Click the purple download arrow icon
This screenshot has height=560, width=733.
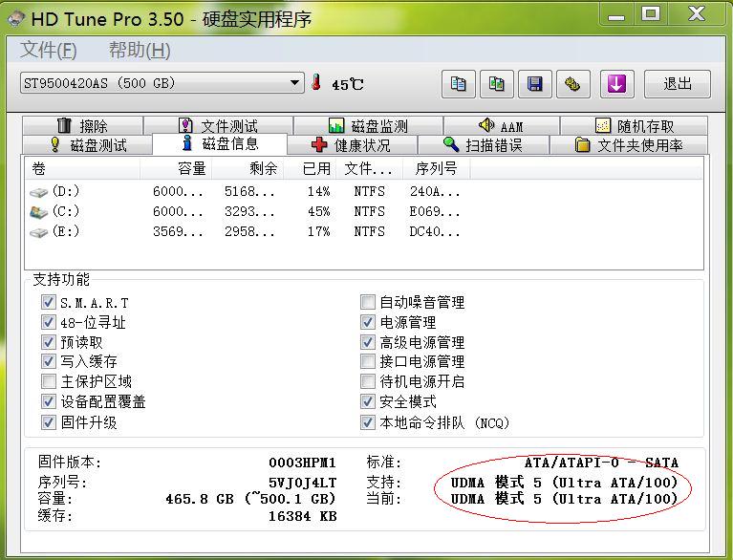617,84
